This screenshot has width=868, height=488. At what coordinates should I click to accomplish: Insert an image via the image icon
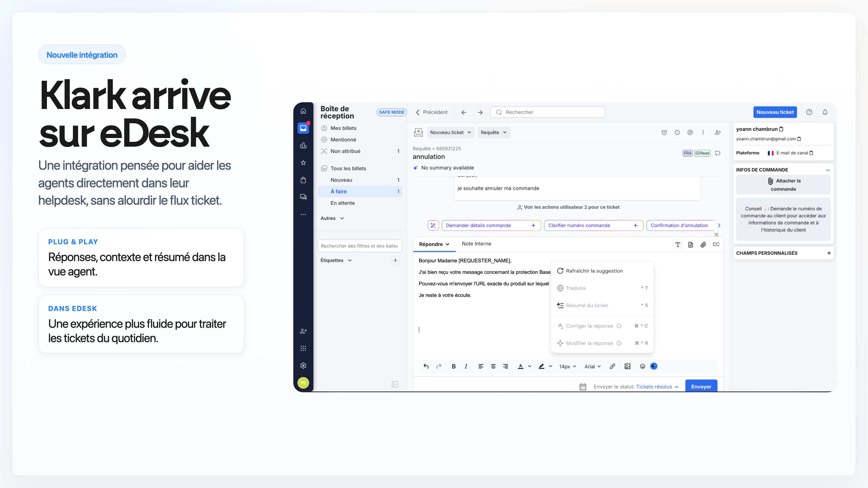click(627, 367)
